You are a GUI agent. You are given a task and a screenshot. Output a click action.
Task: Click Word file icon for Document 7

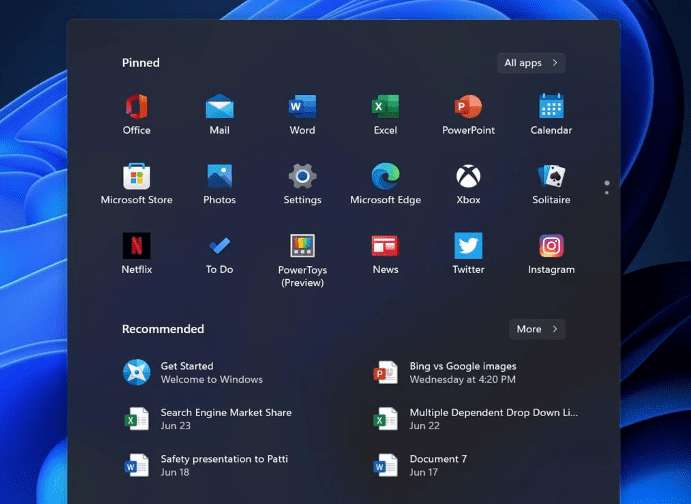pos(386,465)
